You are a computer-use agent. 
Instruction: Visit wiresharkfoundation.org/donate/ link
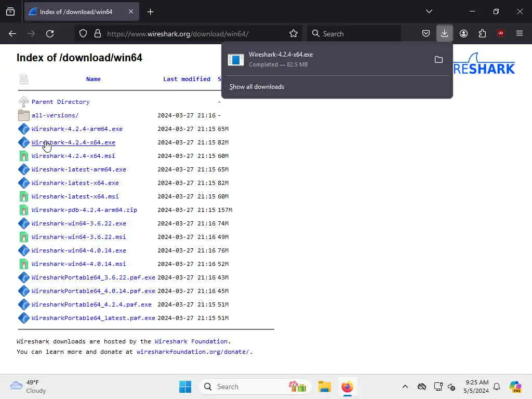[x=193, y=352]
